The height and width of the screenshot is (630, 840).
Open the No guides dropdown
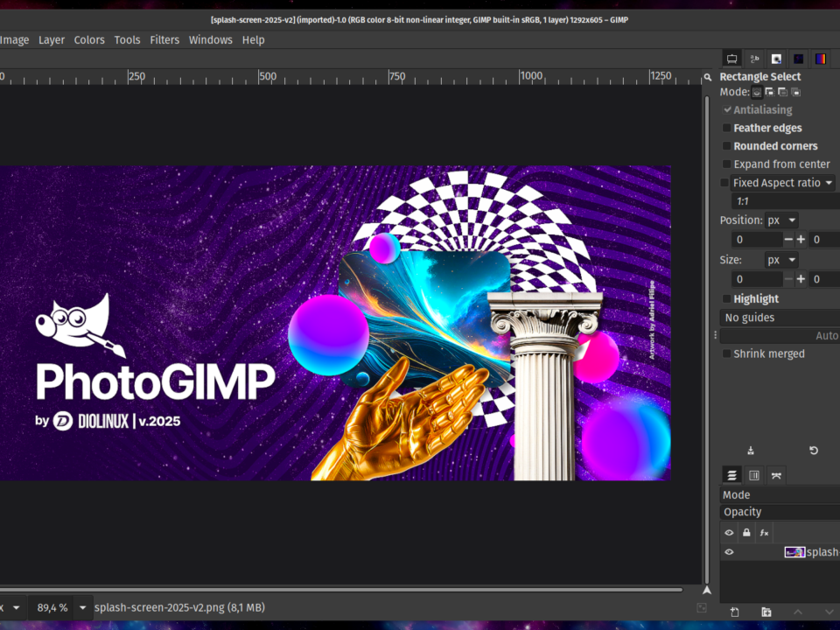coord(779,317)
